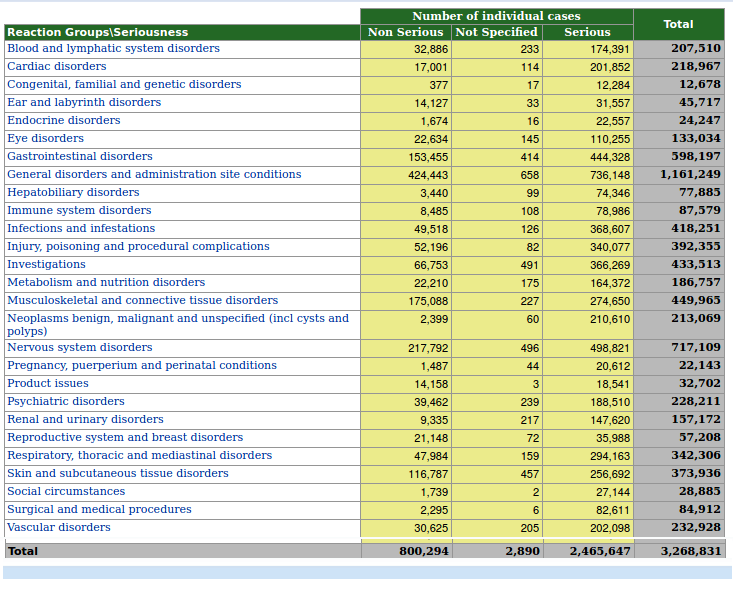
Task: Click the grand total cell 3,268,831
Action: coord(690,551)
